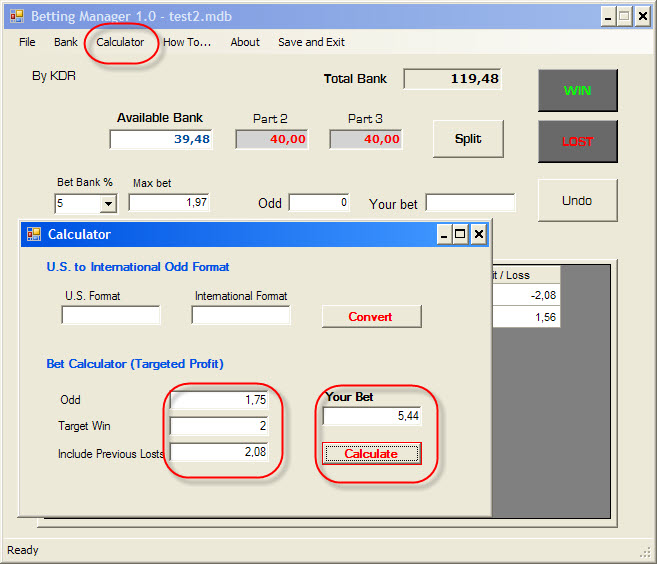Click the Split button
This screenshot has width=657, height=564.
(x=468, y=139)
